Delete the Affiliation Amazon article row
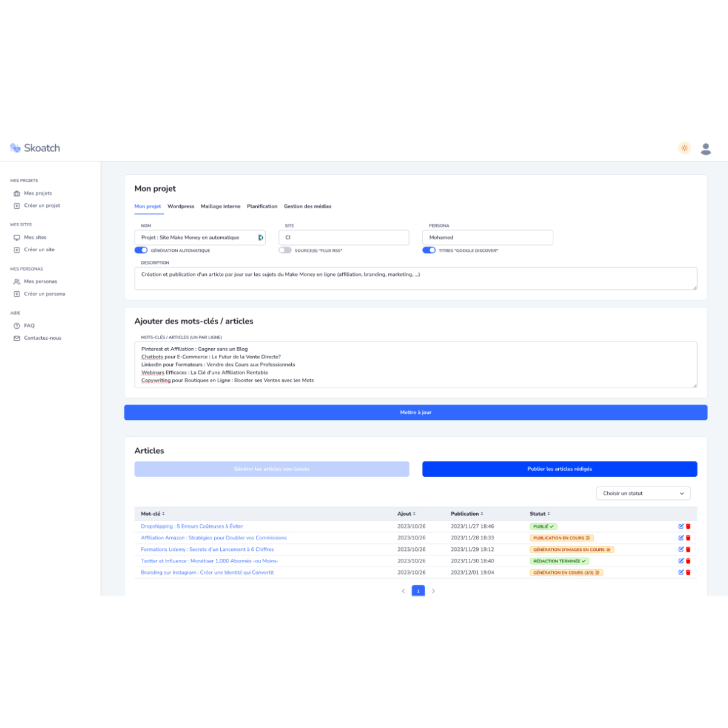 point(688,538)
